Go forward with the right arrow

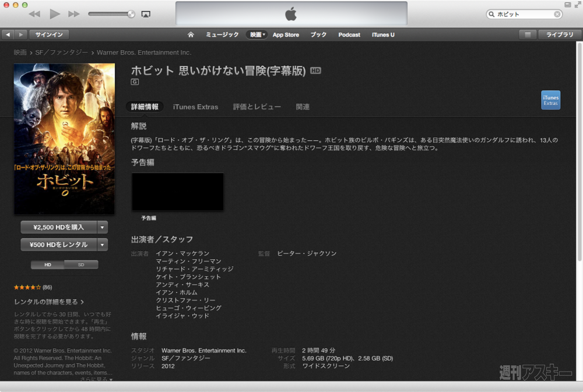[21, 34]
